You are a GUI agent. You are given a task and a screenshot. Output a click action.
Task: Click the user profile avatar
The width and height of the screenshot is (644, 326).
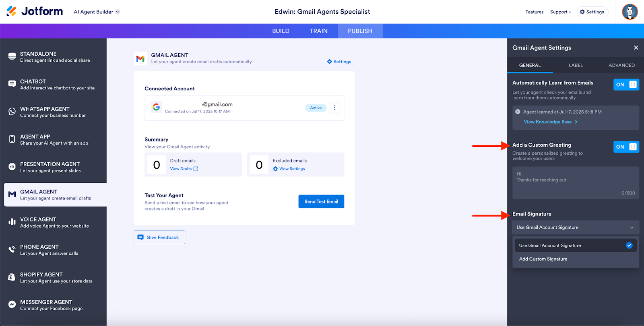click(630, 12)
